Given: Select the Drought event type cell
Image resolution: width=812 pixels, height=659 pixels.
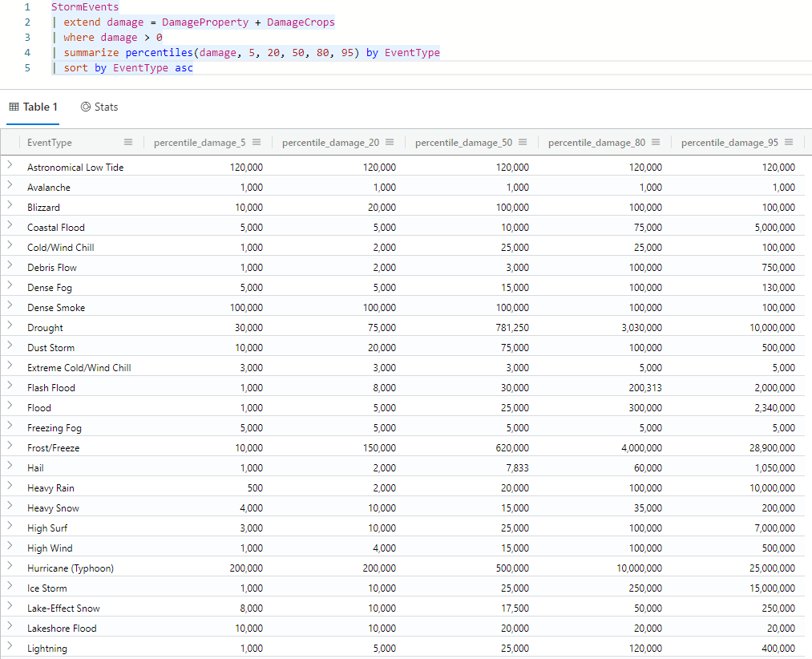Looking at the screenshot, I should (x=45, y=327).
